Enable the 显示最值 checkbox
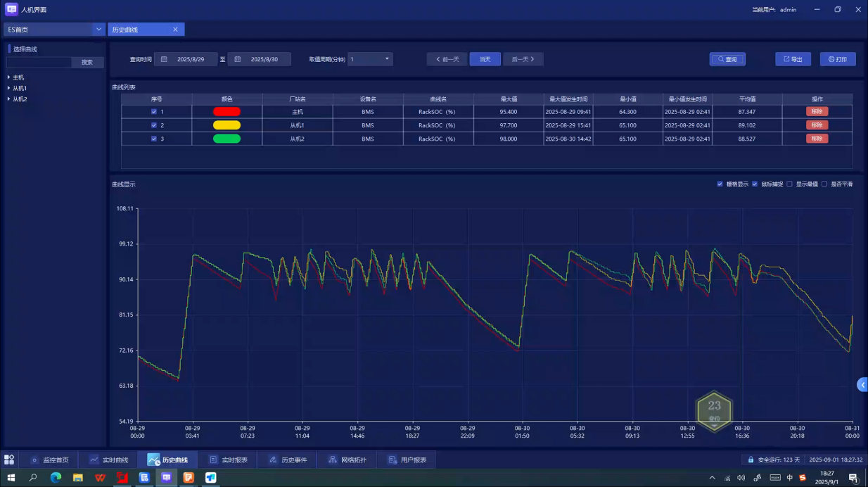 coord(789,184)
